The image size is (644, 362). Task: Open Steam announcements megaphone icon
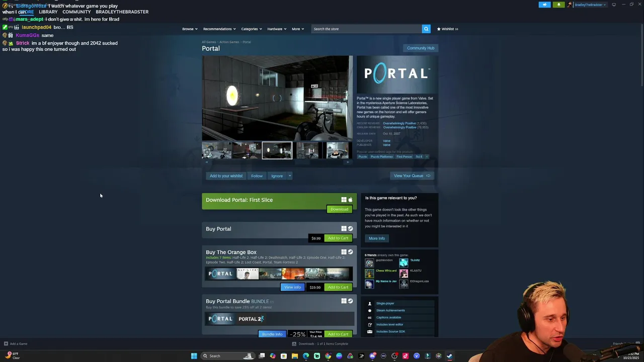(x=544, y=5)
